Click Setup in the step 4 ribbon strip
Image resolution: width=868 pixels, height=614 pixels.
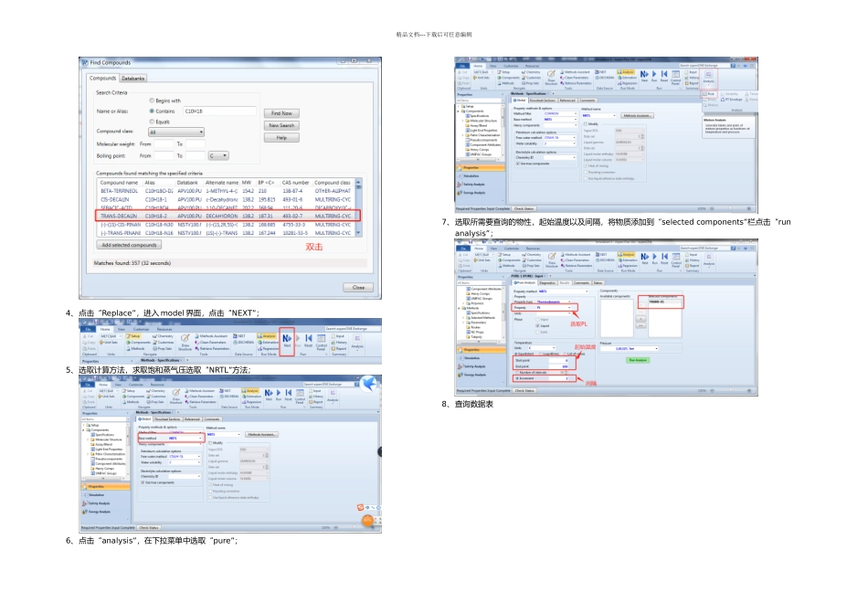tap(132, 335)
